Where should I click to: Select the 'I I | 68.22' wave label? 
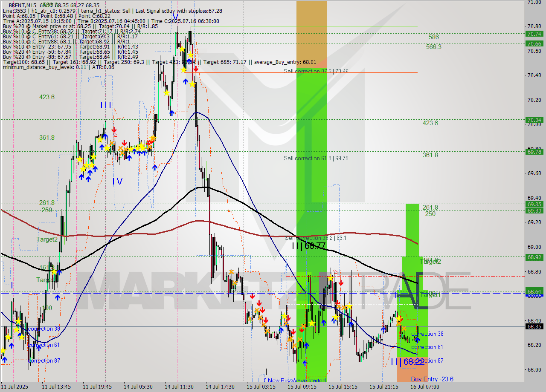[408, 362]
